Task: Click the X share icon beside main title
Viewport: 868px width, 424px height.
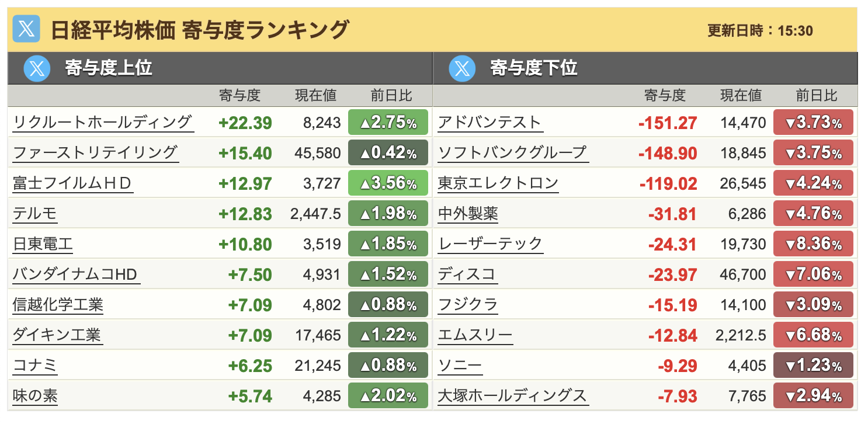Action: point(26,29)
